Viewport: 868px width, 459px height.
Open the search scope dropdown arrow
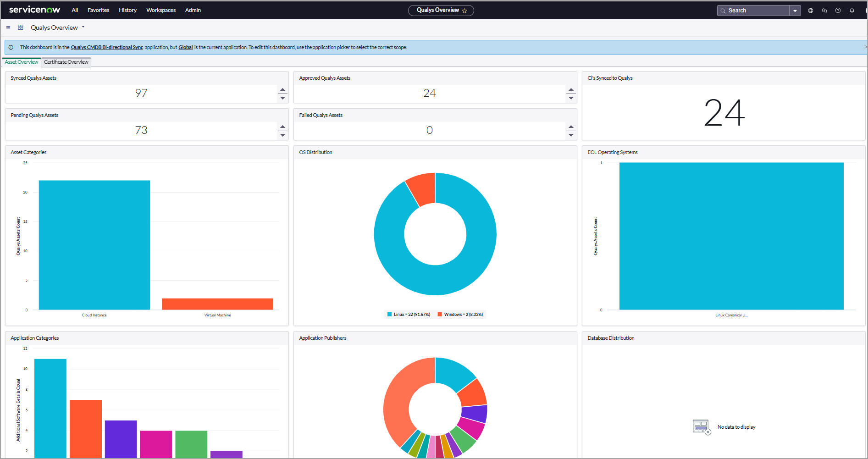pyautogui.click(x=795, y=11)
